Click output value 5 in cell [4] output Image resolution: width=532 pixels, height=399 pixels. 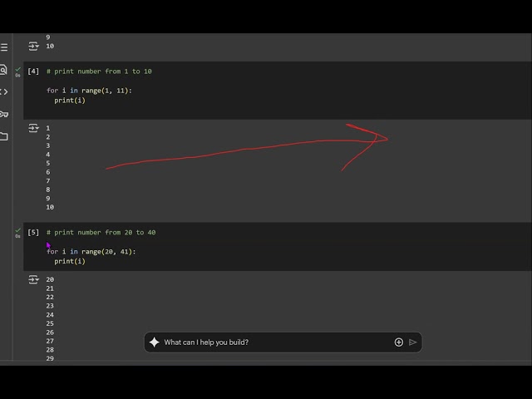(x=48, y=163)
